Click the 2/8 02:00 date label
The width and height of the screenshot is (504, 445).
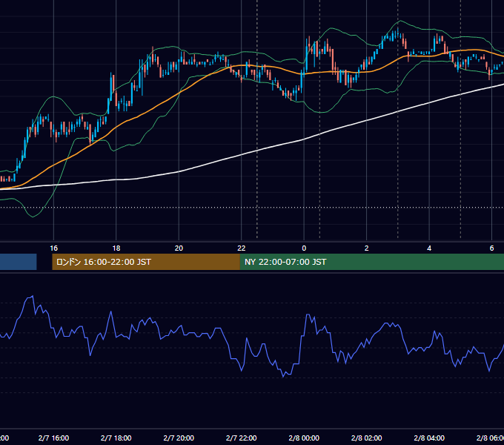[x=366, y=438]
